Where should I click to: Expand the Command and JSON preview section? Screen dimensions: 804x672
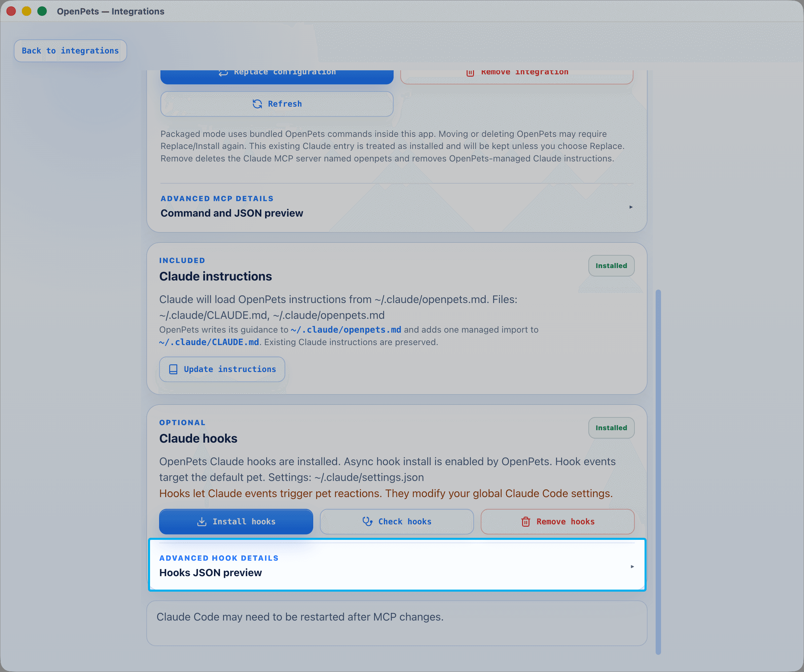397,207
